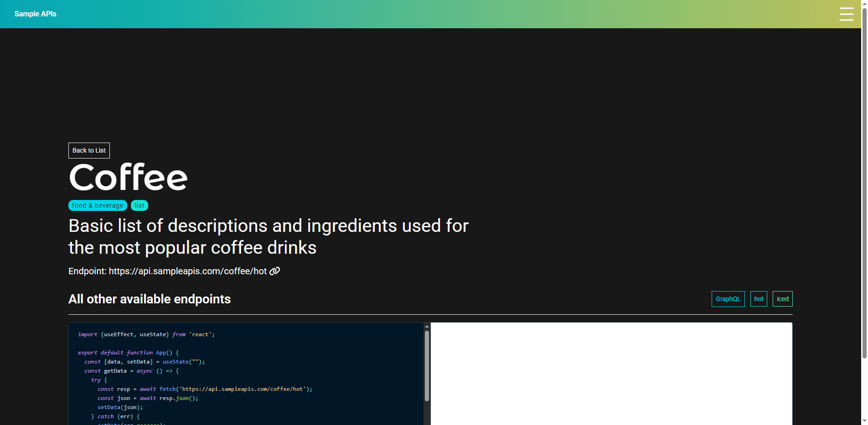Switch to the iced endpoint
This screenshot has width=868, height=425.
point(782,299)
